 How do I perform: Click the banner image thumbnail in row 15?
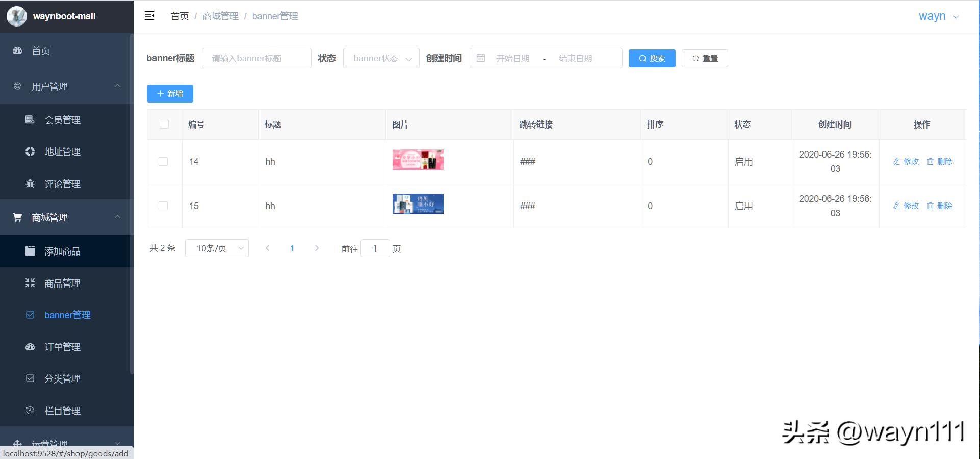tap(418, 203)
